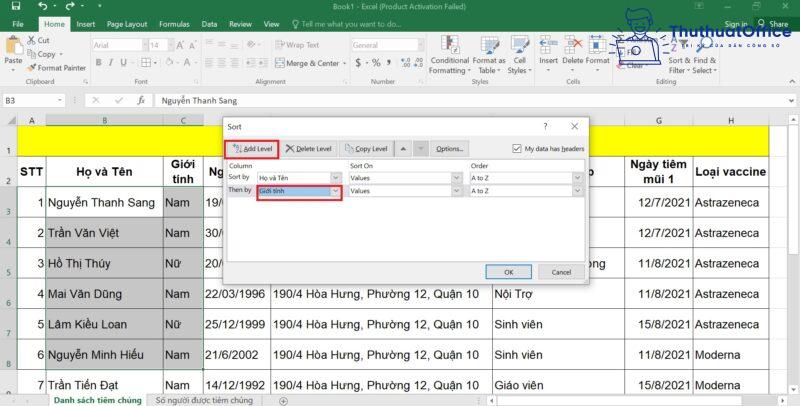Expand the formula bar chevron

791,100
